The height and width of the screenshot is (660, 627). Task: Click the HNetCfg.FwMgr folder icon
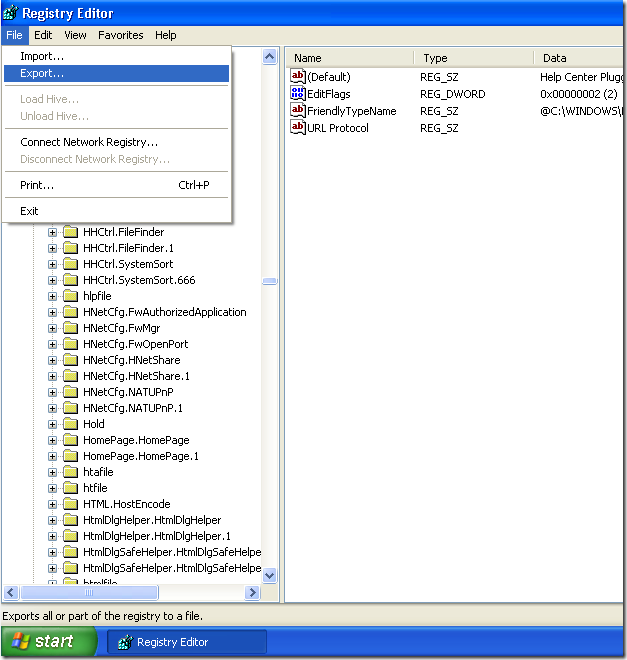coord(70,328)
